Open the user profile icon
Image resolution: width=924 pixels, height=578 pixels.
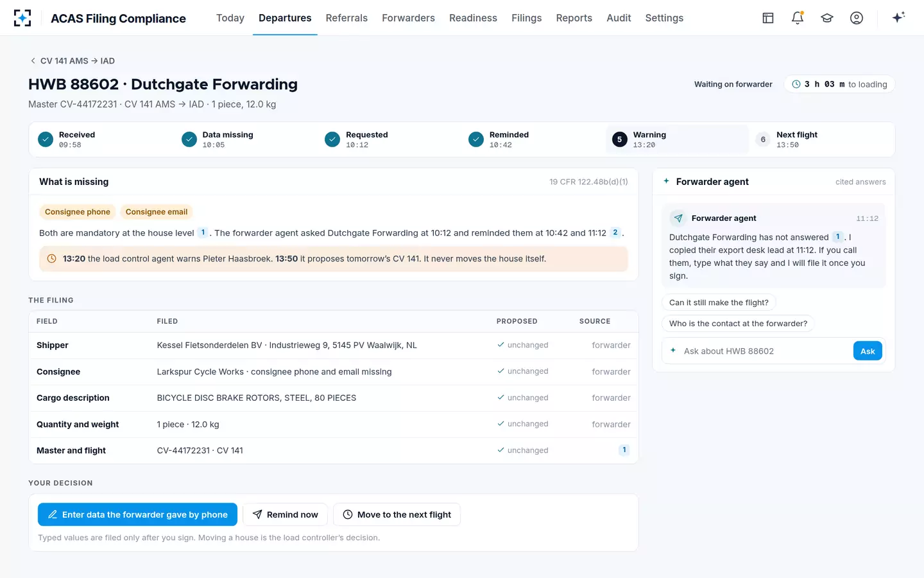click(857, 18)
